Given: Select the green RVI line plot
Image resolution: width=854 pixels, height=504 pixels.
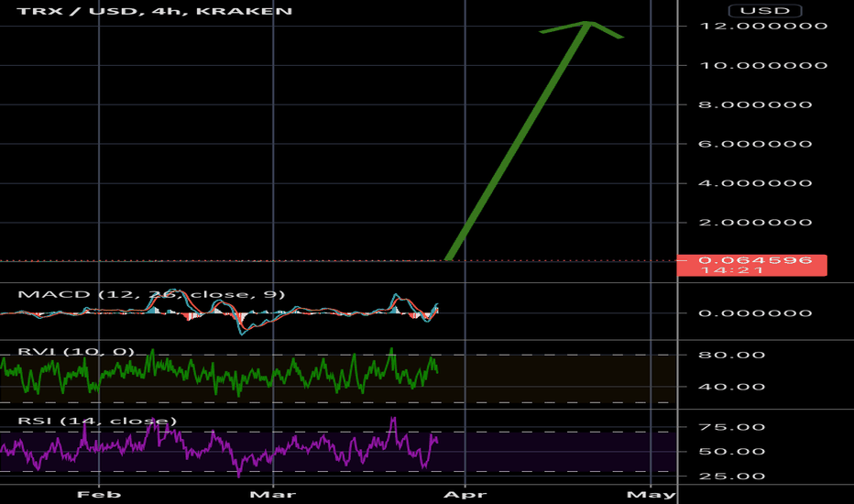Looking at the screenshot, I should point(220,373).
